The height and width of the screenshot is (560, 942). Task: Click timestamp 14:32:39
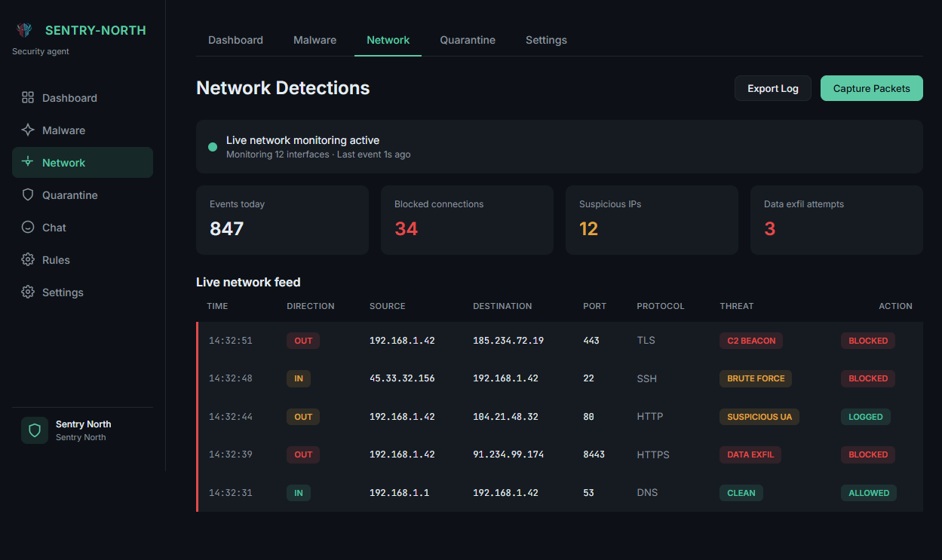pos(230,454)
